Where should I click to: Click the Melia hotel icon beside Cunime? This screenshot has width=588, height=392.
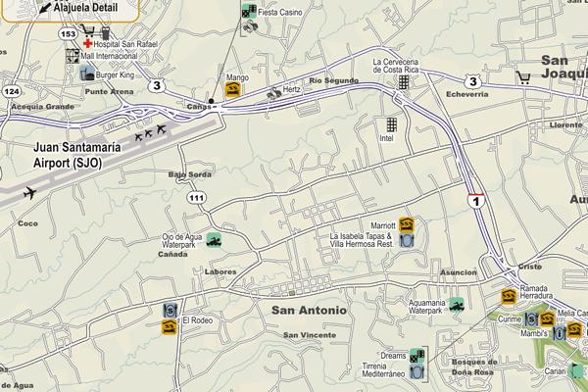547,319
